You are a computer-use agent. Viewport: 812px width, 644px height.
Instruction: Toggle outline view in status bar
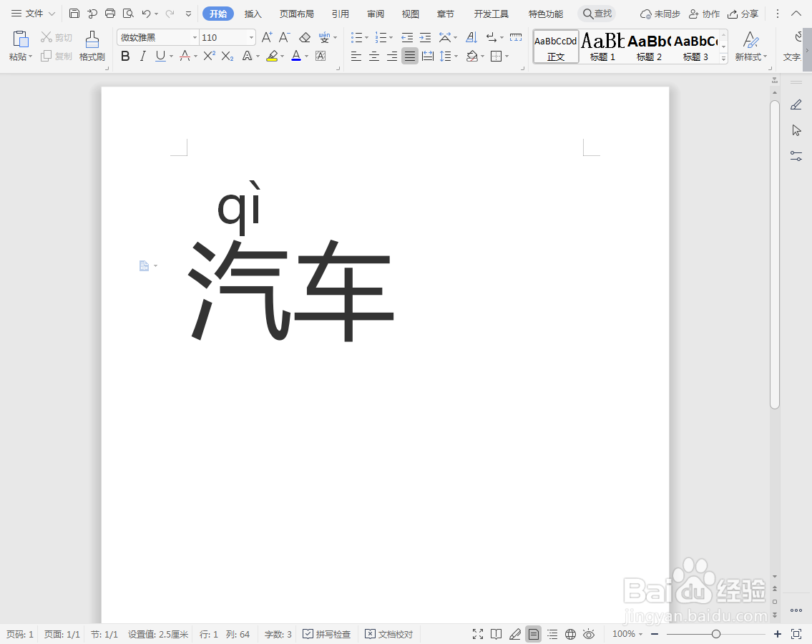(x=552, y=634)
